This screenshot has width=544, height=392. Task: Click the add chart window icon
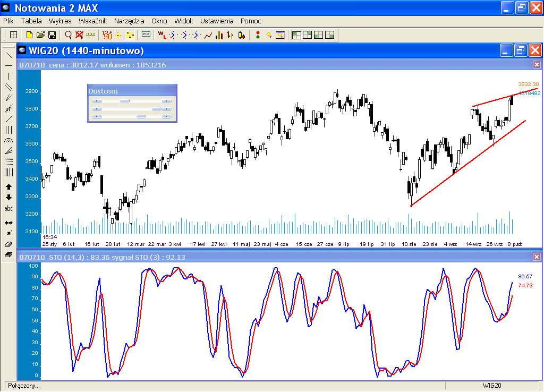click(x=280, y=35)
